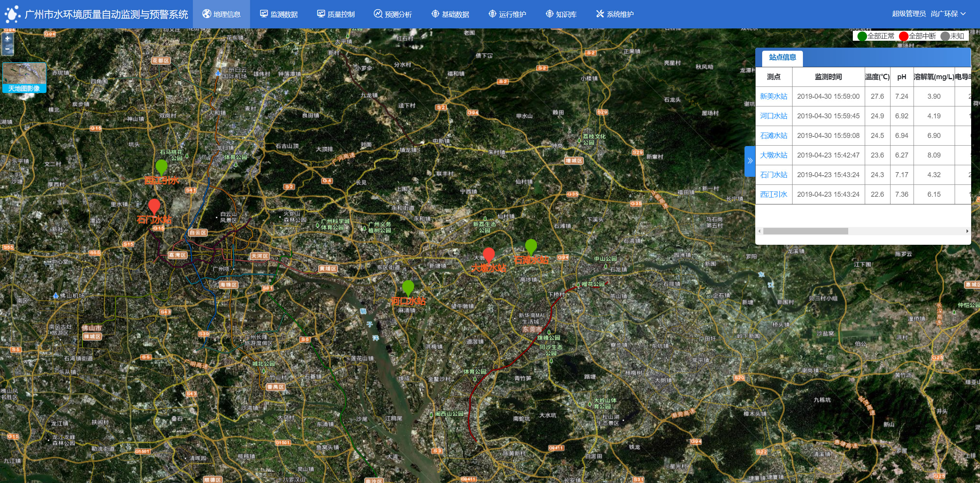The height and width of the screenshot is (483, 980).
Task: Click the scroll right arrow of table
Action: (967, 231)
